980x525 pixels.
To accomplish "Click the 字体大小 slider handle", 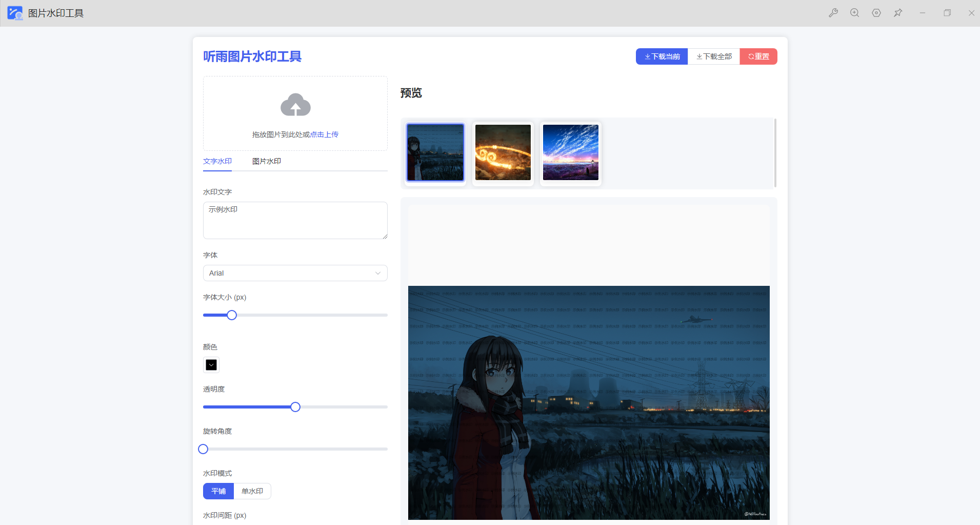I will [x=232, y=315].
